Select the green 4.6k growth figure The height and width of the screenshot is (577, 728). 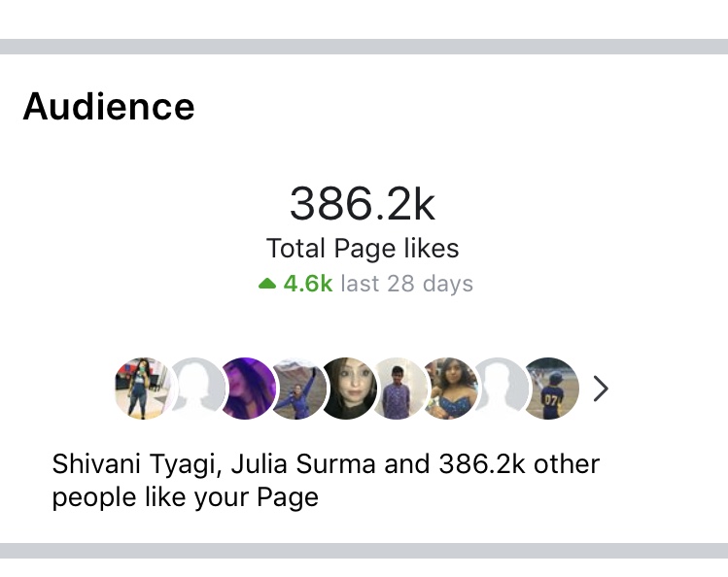pyautogui.click(x=308, y=284)
